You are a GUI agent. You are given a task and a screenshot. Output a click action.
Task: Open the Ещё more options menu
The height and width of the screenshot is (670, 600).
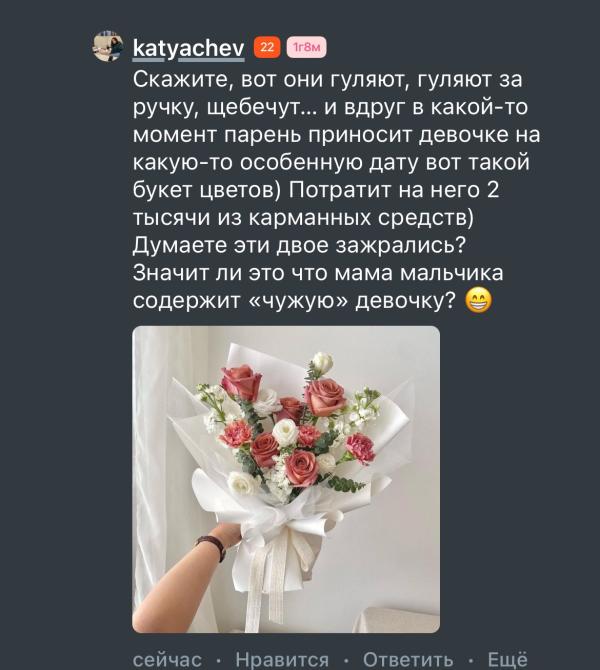[x=508, y=660]
